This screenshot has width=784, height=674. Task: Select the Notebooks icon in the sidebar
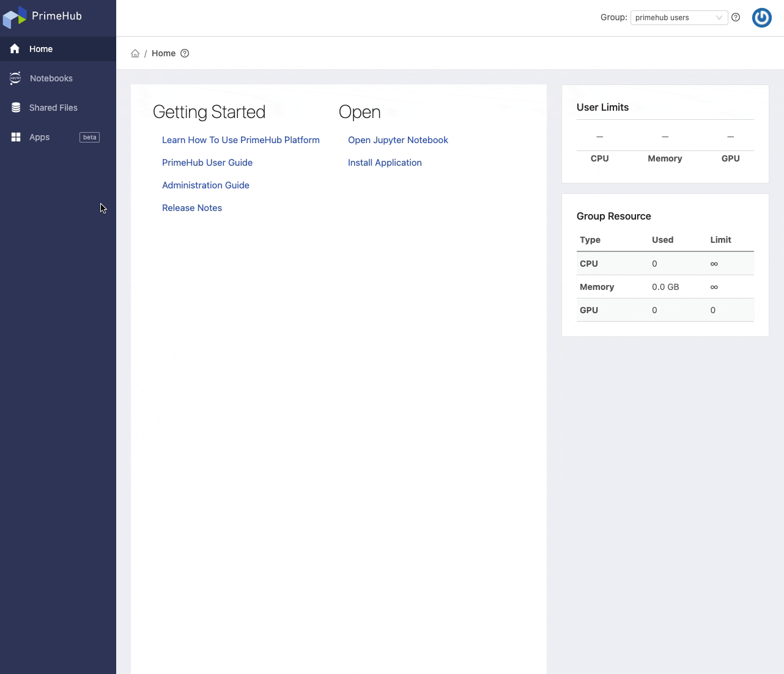click(x=15, y=78)
